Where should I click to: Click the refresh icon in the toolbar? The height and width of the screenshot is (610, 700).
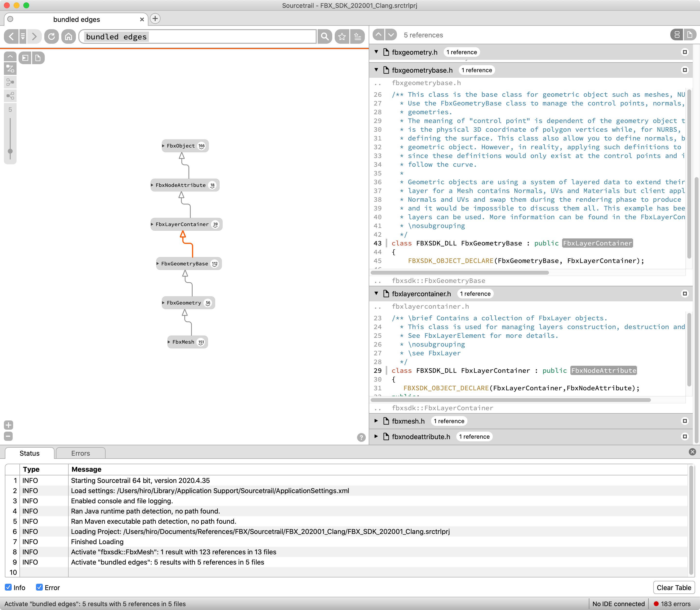51,36
